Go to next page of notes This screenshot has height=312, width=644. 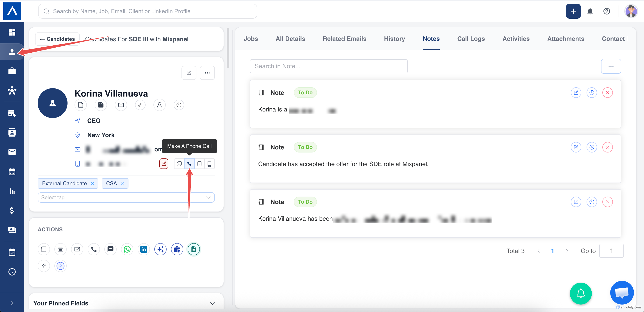[x=567, y=251]
